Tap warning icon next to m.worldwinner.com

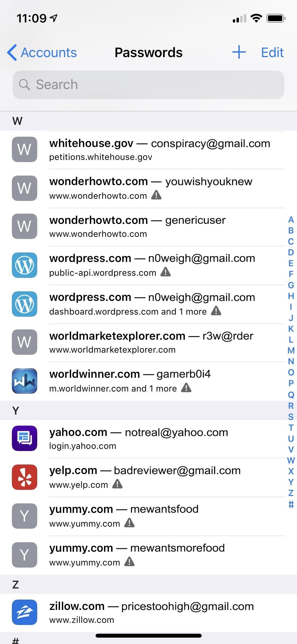coord(186,388)
